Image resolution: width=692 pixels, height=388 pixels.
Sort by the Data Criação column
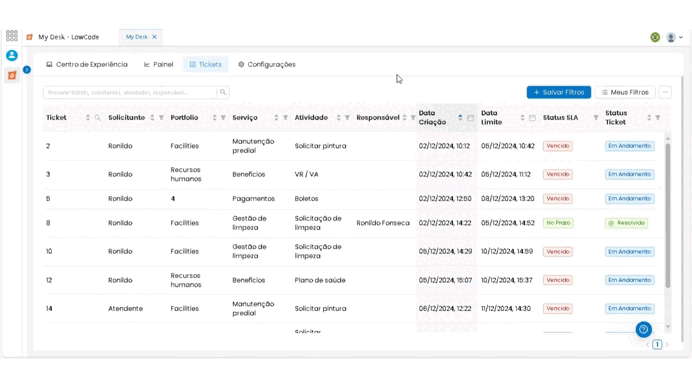460,117
